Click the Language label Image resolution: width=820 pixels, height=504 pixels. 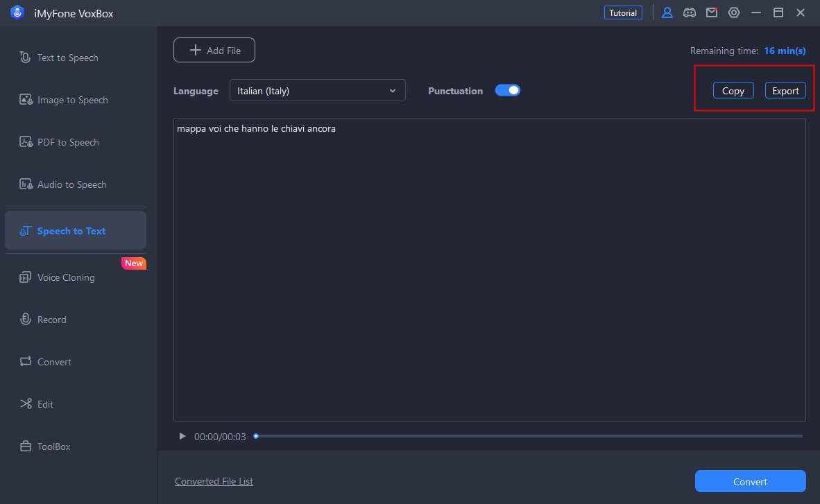[196, 91]
